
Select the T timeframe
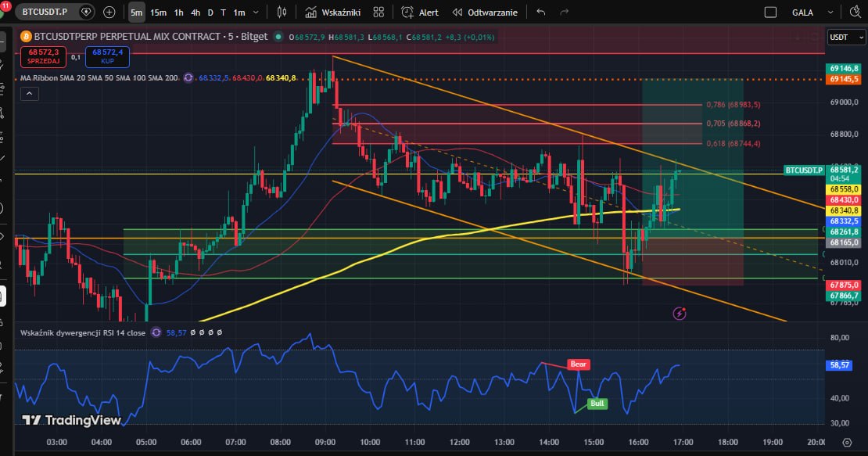(223, 13)
